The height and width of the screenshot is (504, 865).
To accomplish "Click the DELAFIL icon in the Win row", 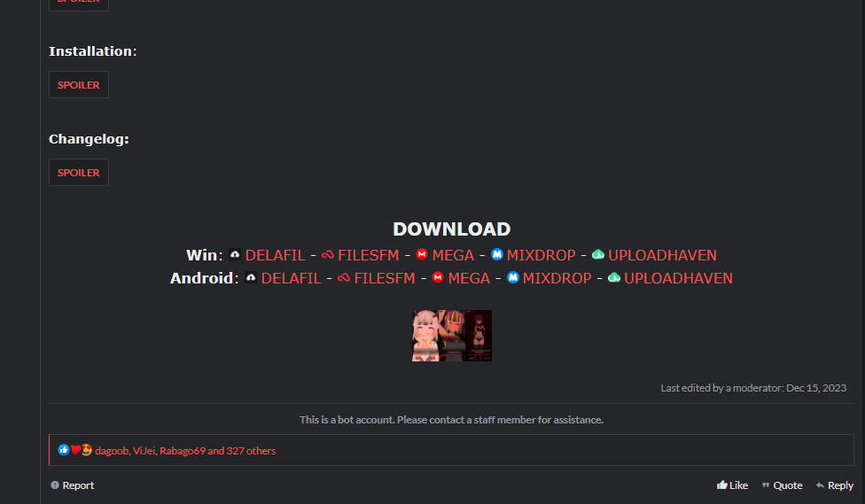I will (x=235, y=255).
